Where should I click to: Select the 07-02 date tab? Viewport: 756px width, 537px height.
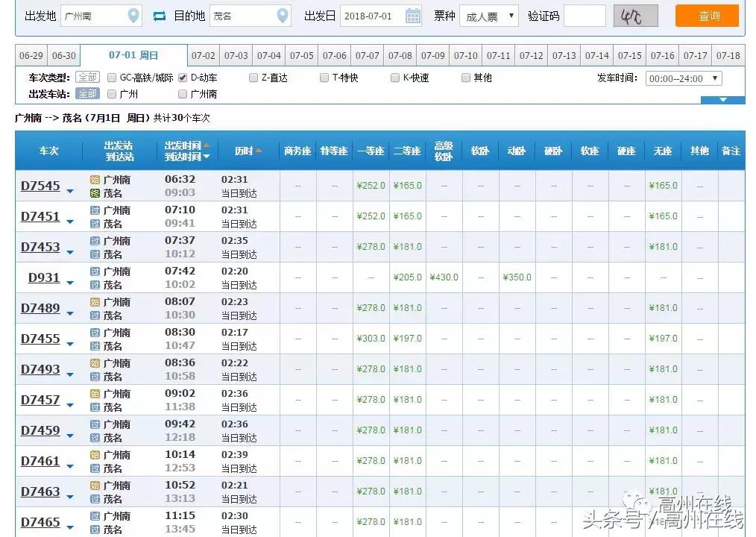(x=203, y=56)
